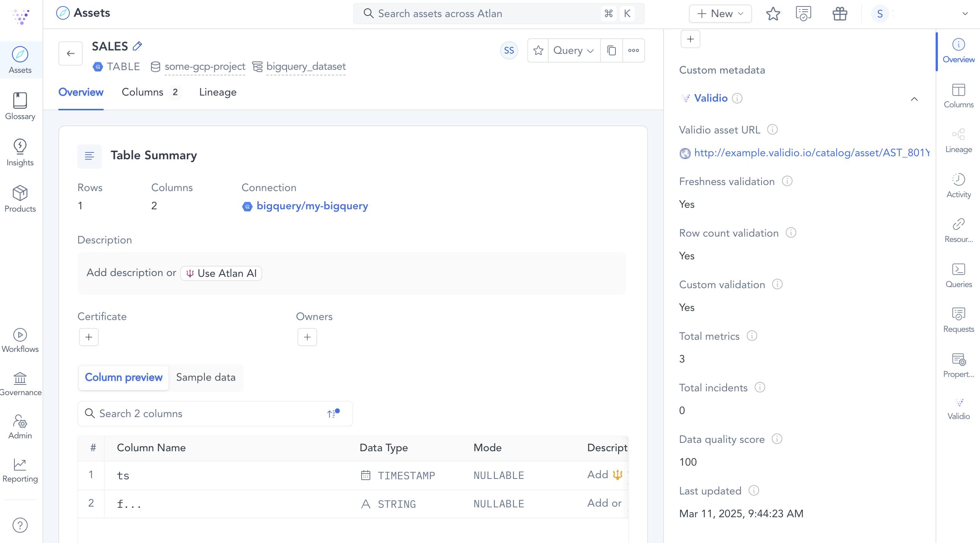Open the Validio tab in right sidebar
980x543 pixels.
pos(958,408)
